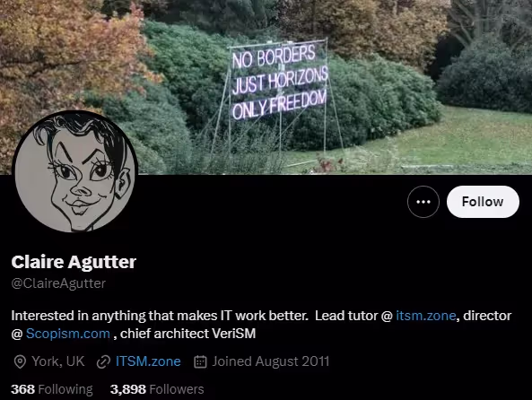Screen dimensions: 532x400
Task: View the 368 Following list
Action: (x=51, y=389)
